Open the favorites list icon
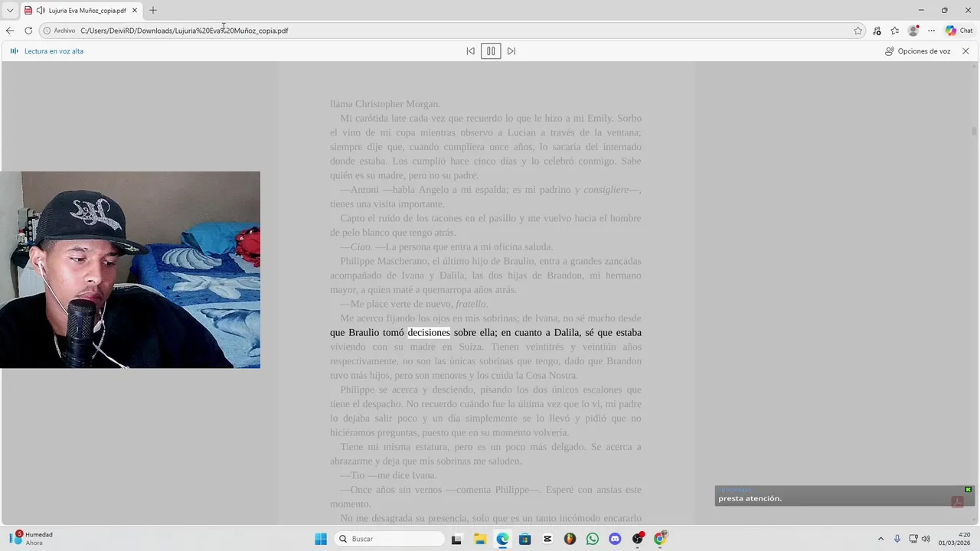This screenshot has width=980, height=551. [x=894, y=31]
